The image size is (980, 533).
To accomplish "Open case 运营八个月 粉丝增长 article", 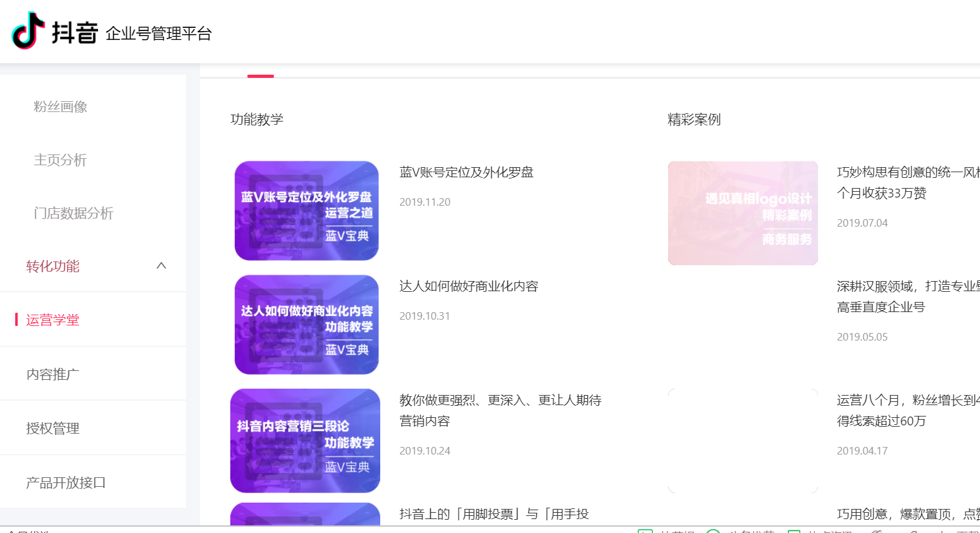I will [x=909, y=410].
